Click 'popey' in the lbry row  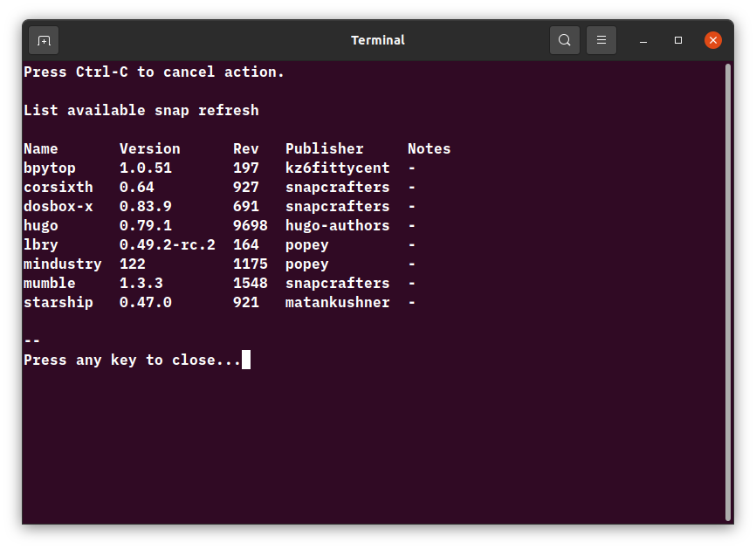tap(307, 245)
